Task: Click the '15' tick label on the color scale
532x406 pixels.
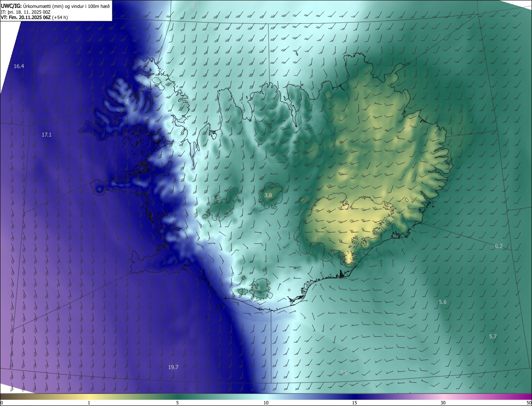Action: 355,403
